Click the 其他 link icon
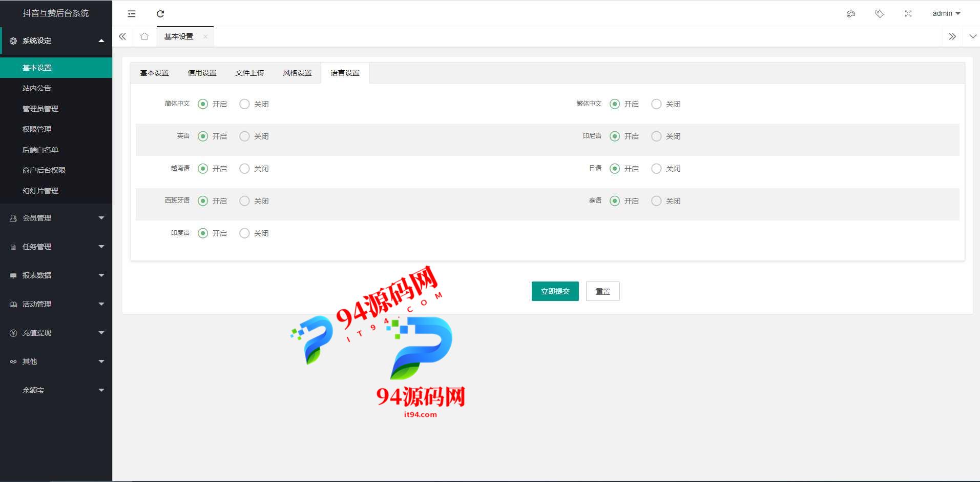Viewport: 980px width, 482px height. (x=13, y=361)
